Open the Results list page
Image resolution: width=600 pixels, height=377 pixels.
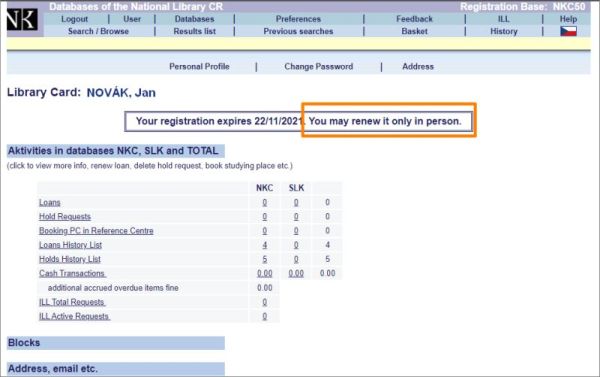[x=195, y=31]
